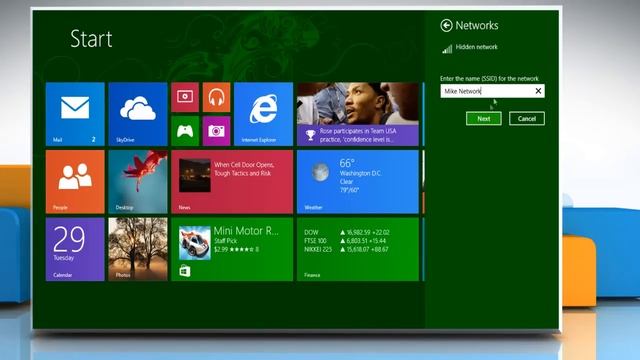Select the Hidden network signal icon
The width and height of the screenshot is (640, 360).
[x=447, y=49]
